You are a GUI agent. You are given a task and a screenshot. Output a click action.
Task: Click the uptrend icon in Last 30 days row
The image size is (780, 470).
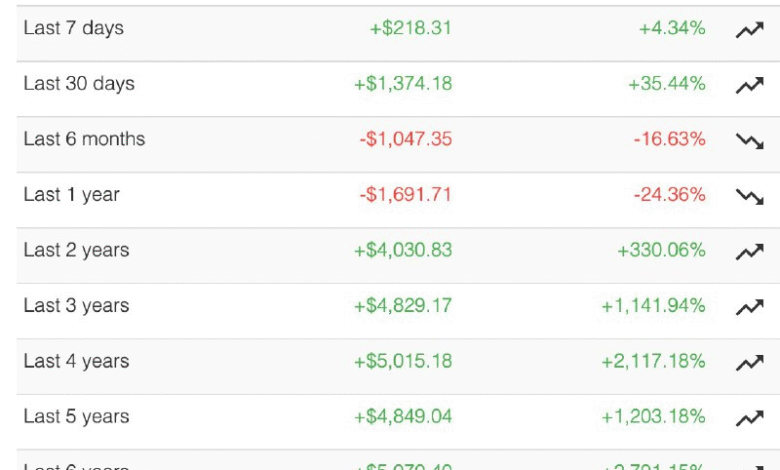(x=750, y=85)
